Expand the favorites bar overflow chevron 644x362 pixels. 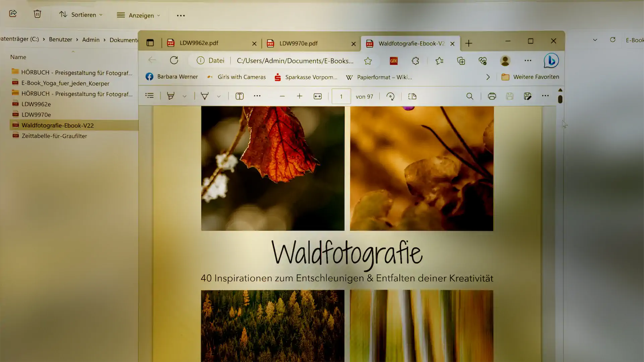[488, 77]
